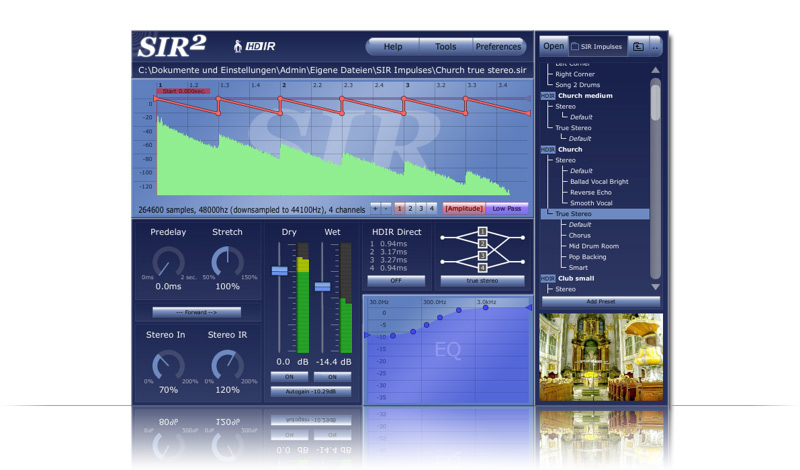This screenshot has height=470, width=800.
Task: Click the zoom out minus button
Action: coord(386,208)
